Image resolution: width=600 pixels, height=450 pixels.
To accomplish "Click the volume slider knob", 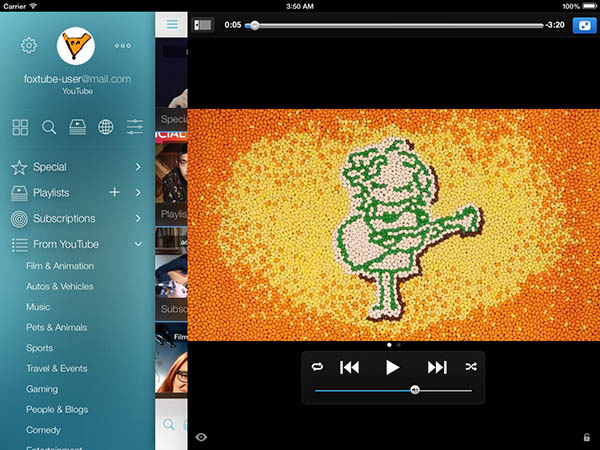I will pos(414,390).
